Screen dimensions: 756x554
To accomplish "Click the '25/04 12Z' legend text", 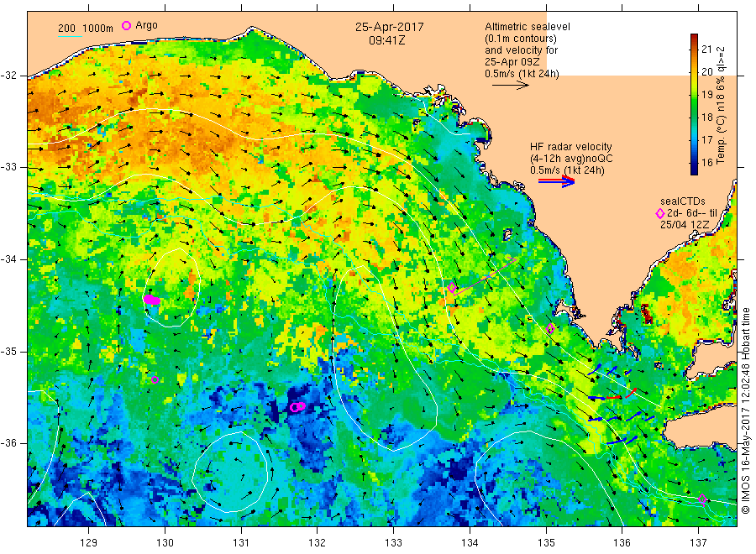I will [684, 225].
